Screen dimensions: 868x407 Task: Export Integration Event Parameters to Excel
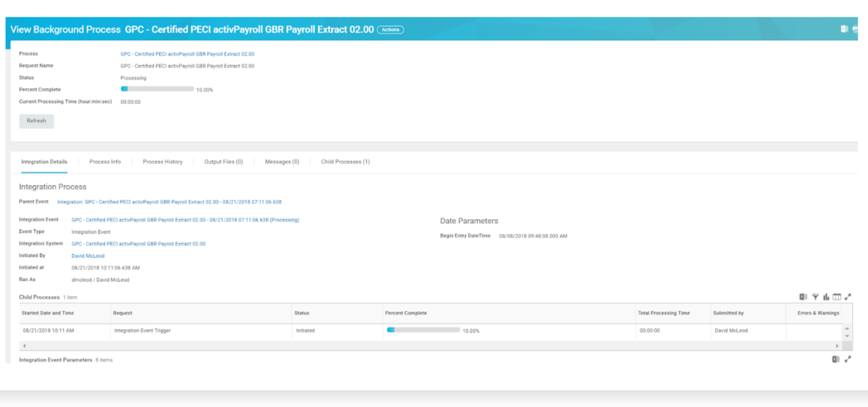pyautogui.click(x=836, y=359)
